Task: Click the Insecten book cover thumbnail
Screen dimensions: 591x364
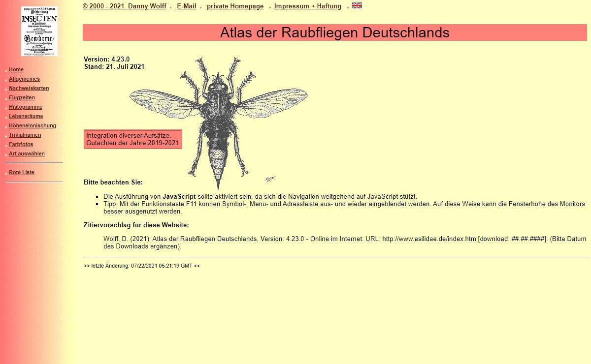Action: point(39,31)
